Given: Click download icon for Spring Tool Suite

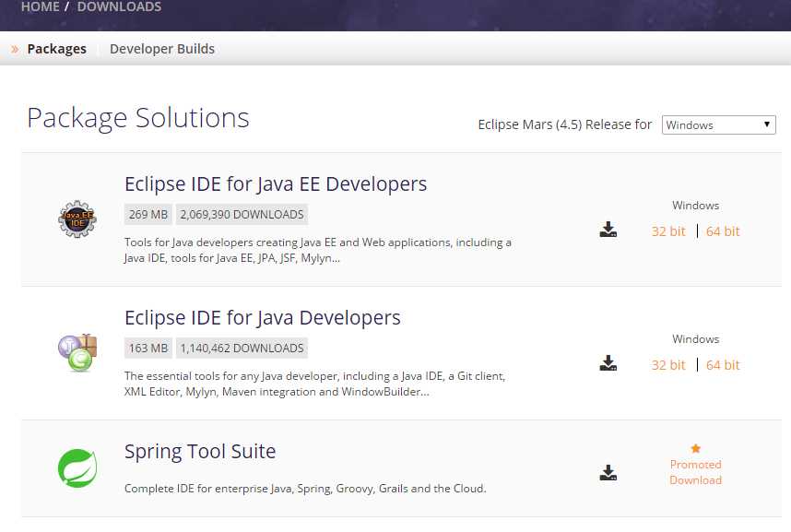Looking at the screenshot, I should [608, 473].
